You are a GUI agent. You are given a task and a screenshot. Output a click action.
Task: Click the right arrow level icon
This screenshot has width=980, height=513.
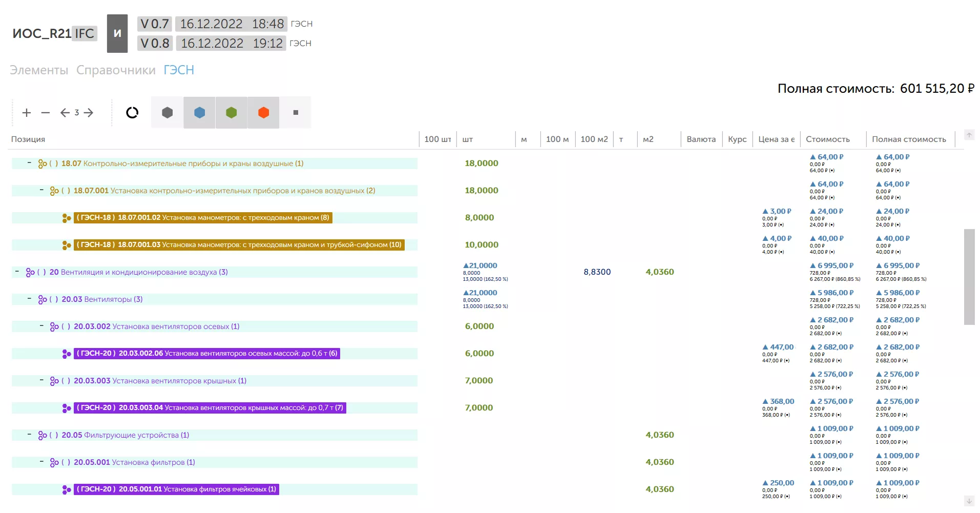pos(89,113)
